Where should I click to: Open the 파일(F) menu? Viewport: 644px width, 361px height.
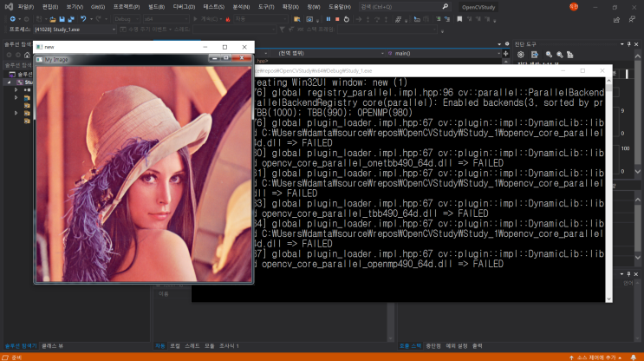click(x=25, y=7)
